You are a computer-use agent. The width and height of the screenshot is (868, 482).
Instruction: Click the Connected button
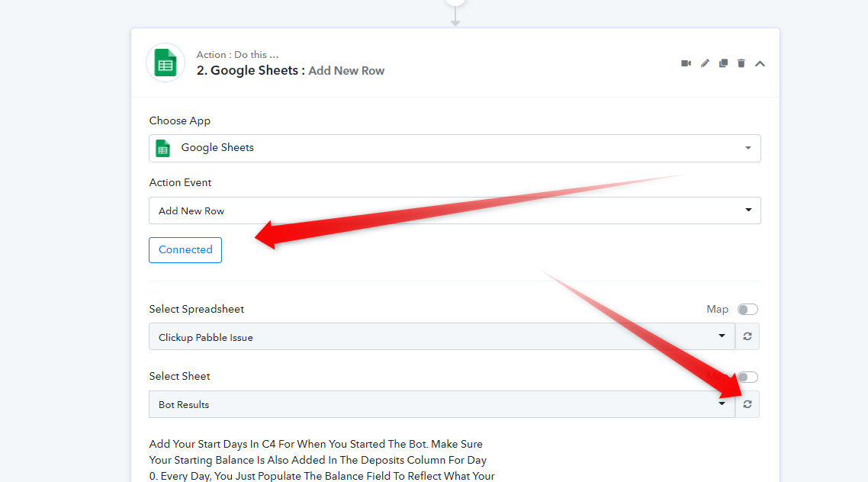tap(185, 250)
